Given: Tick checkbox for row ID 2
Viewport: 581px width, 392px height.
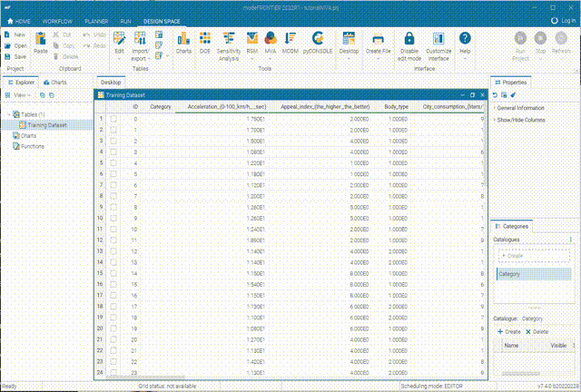Looking at the screenshot, I should [113, 142].
